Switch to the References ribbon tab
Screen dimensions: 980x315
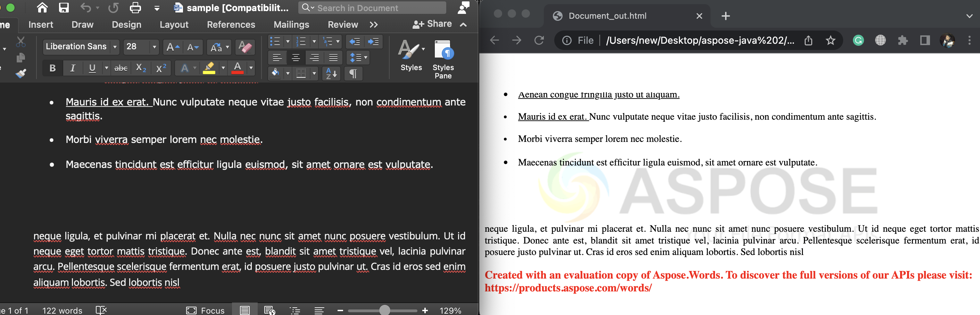(231, 24)
